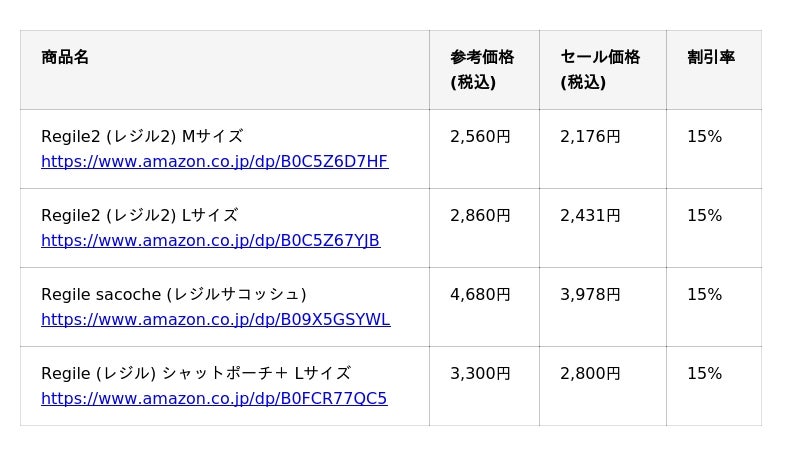Image resolution: width=800 pixels, height=456 pixels.
Task: Click the 割引率 column header
Action: [x=711, y=57]
